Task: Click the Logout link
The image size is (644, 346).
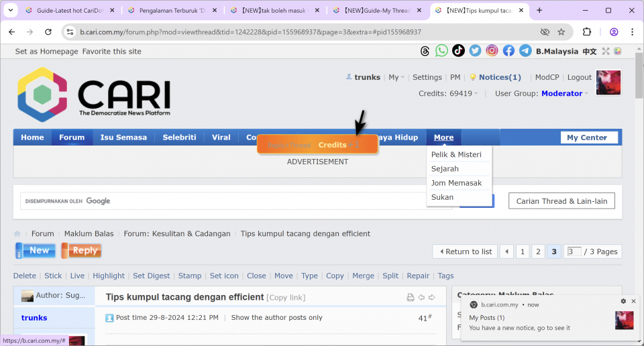Action: pos(579,77)
